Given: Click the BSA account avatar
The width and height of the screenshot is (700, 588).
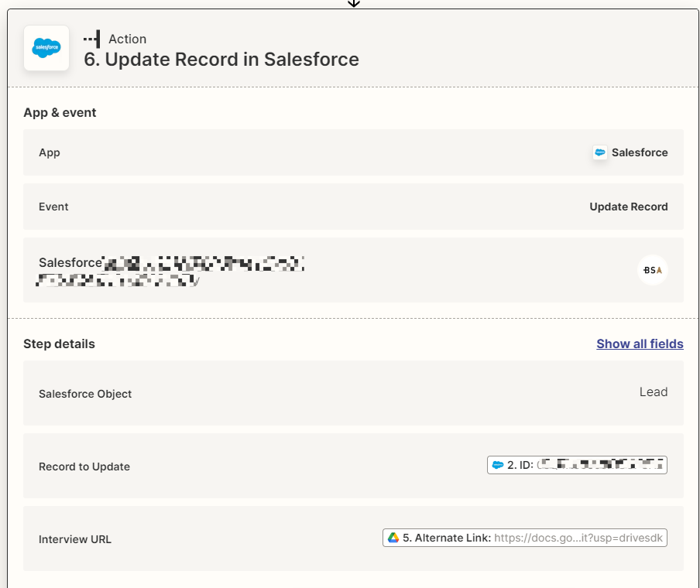Looking at the screenshot, I should [652, 270].
